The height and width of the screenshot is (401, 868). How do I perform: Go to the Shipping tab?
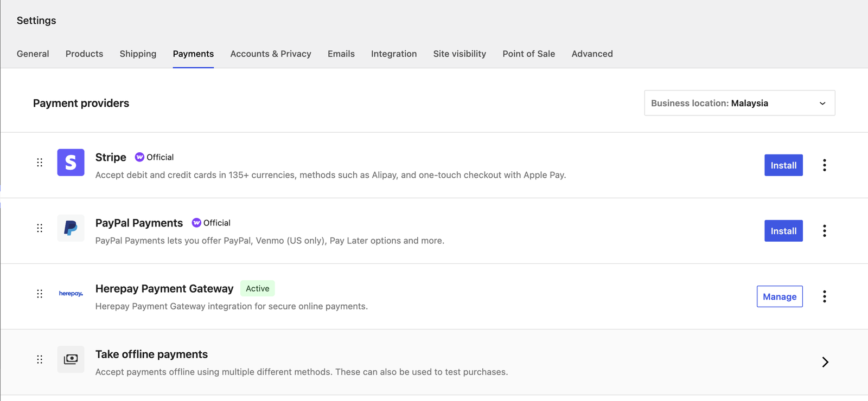pos(138,54)
